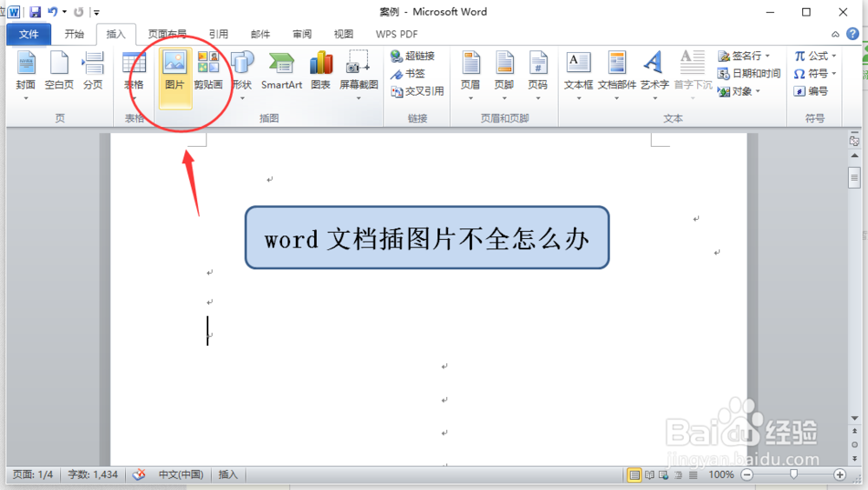Insert a signature line (签名行)
868x490 pixels.
click(740, 56)
